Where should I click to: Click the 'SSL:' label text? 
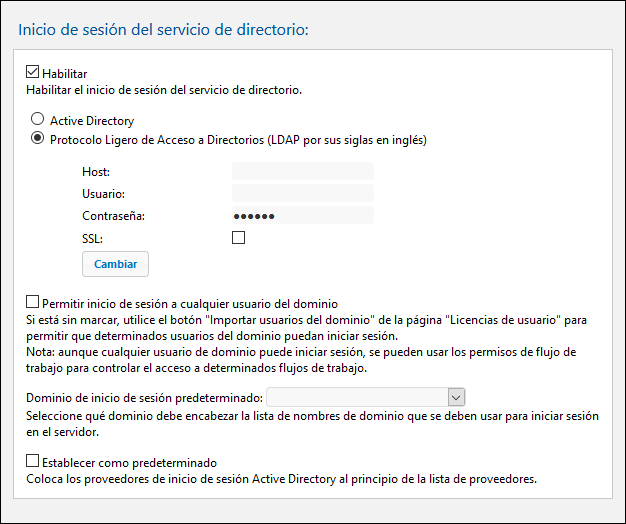pyautogui.click(x=92, y=237)
